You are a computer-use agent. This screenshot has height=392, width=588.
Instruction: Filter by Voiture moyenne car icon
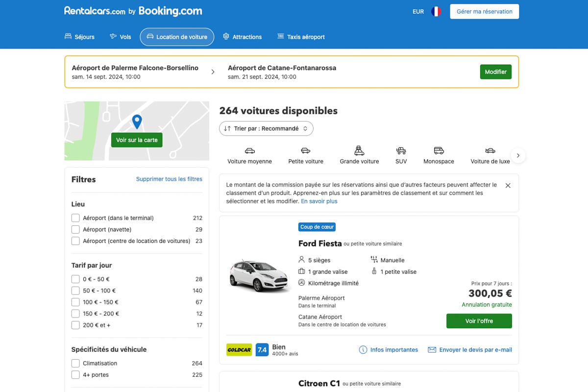(249, 150)
